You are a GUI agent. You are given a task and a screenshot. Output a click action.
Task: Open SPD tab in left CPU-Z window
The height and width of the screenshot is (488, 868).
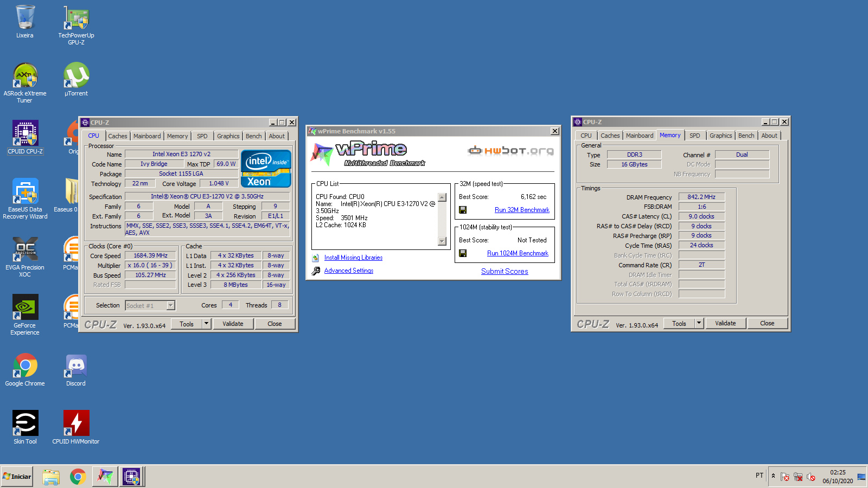202,136
